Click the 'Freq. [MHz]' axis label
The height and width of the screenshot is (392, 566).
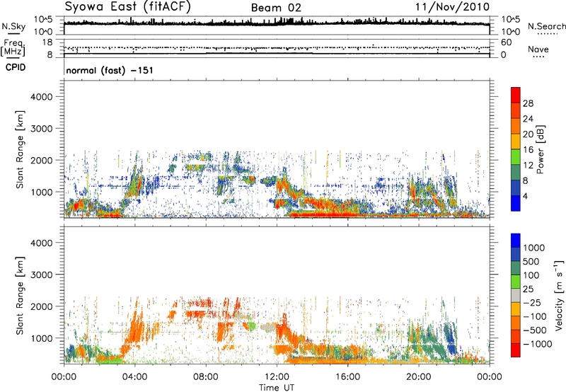click(13, 48)
